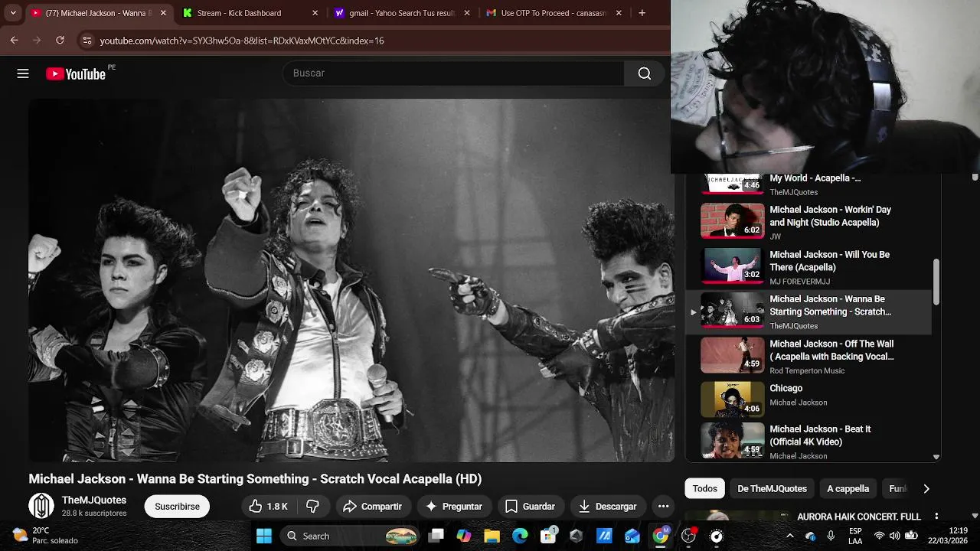Open a new browser tab
The height and width of the screenshot is (551, 980).
click(x=642, y=13)
